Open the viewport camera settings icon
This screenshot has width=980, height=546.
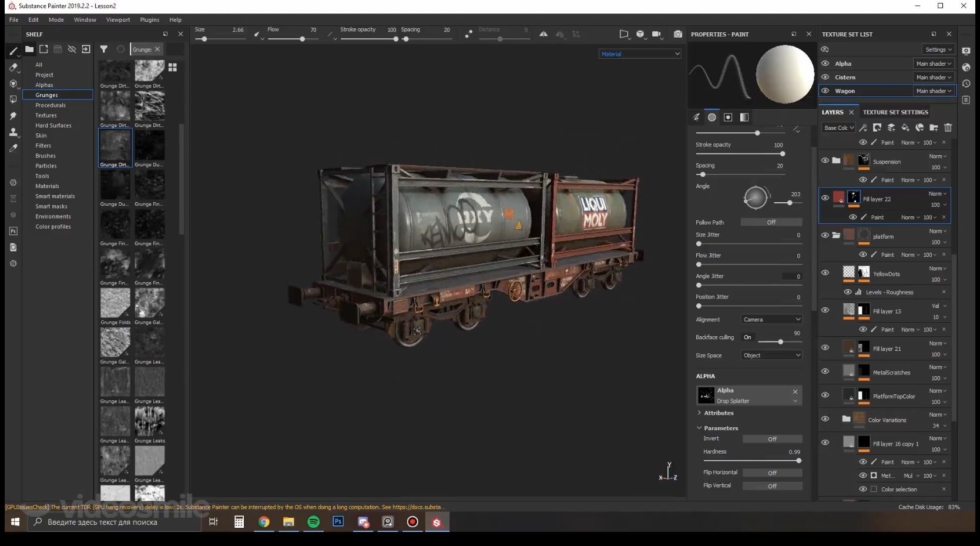(657, 34)
